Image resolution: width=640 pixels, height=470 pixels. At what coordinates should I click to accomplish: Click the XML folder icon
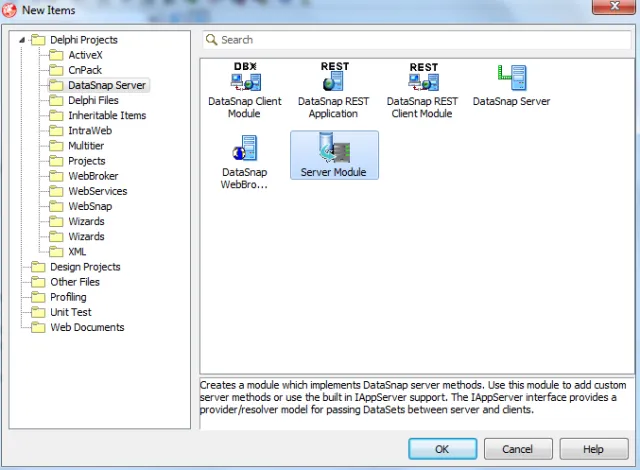click(56, 251)
